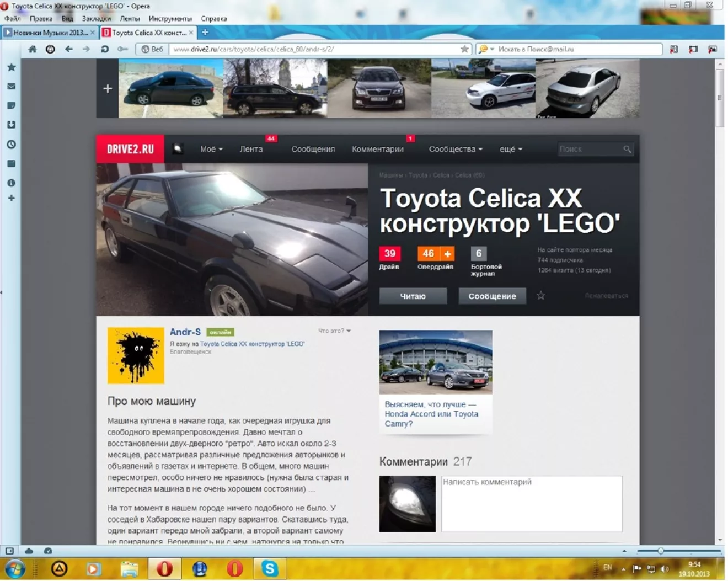728x581 pixels.
Task: Open the Notes panel in Opera sidebar
Action: coord(11,105)
